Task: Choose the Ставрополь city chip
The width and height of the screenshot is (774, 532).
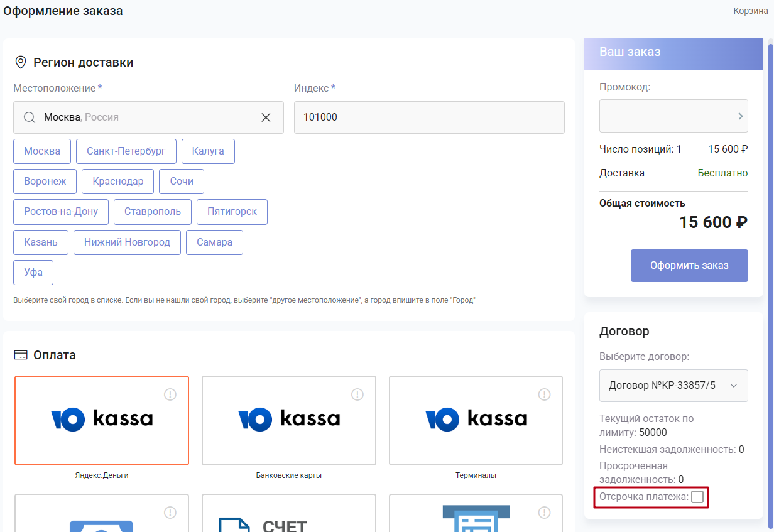Action: coord(153,212)
